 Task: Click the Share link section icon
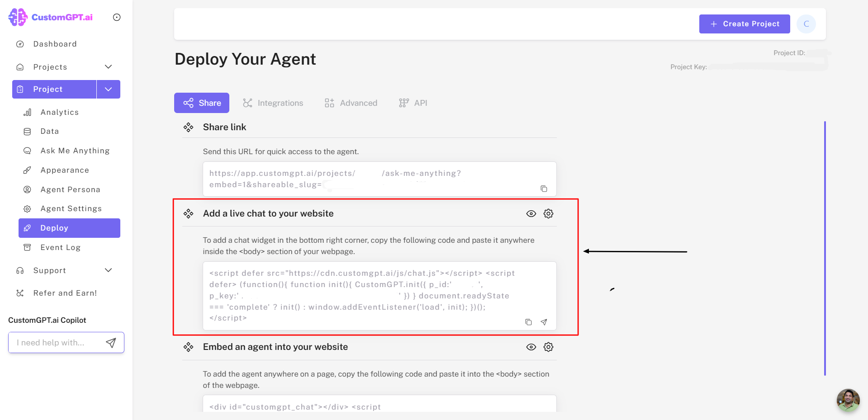(x=188, y=127)
